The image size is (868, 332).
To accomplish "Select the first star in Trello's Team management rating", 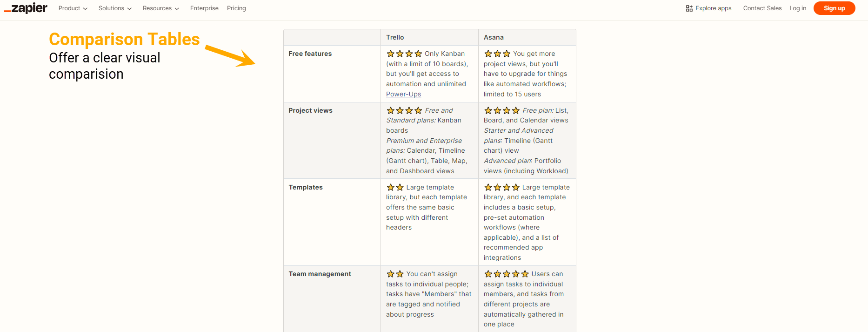I will pos(390,274).
